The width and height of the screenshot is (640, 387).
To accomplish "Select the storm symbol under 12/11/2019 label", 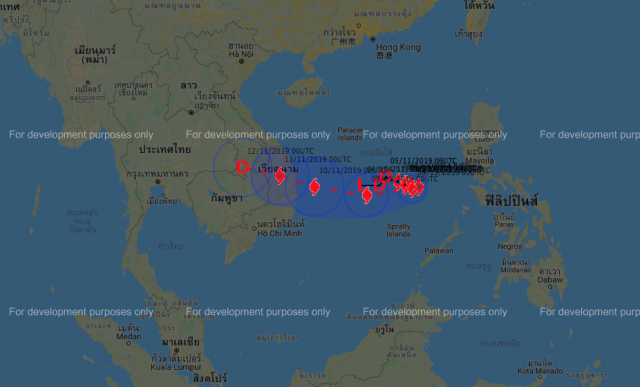I will (280, 176).
